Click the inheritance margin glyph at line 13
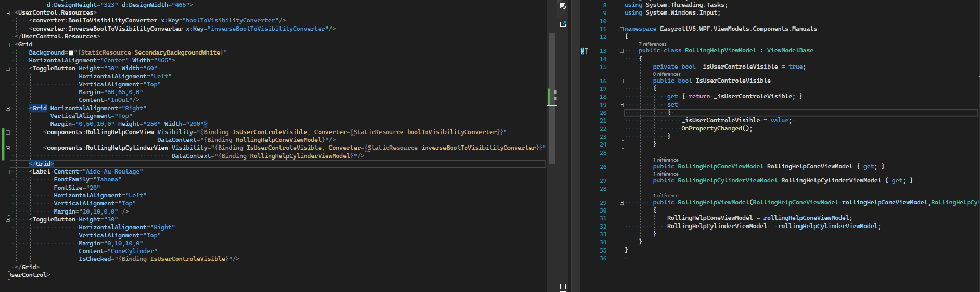The width and height of the screenshot is (980, 292). [x=584, y=51]
